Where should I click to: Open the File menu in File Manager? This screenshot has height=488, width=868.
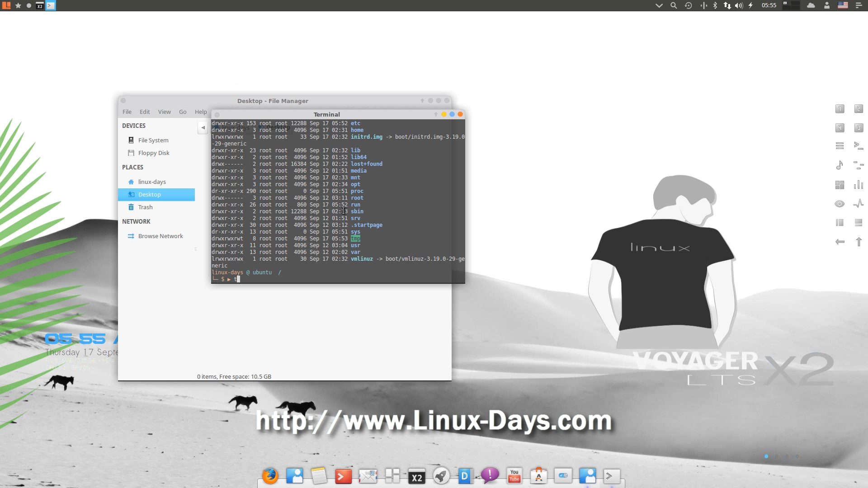(x=127, y=112)
